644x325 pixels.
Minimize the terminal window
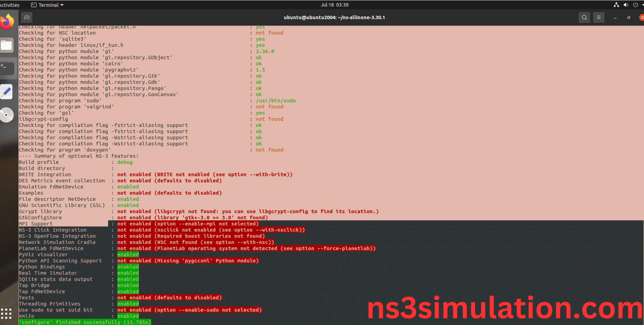[615, 17]
